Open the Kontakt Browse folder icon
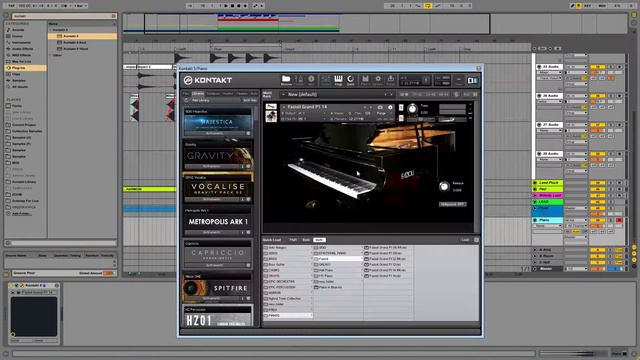This screenshot has height=360, width=640. click(x=286, y=80)
